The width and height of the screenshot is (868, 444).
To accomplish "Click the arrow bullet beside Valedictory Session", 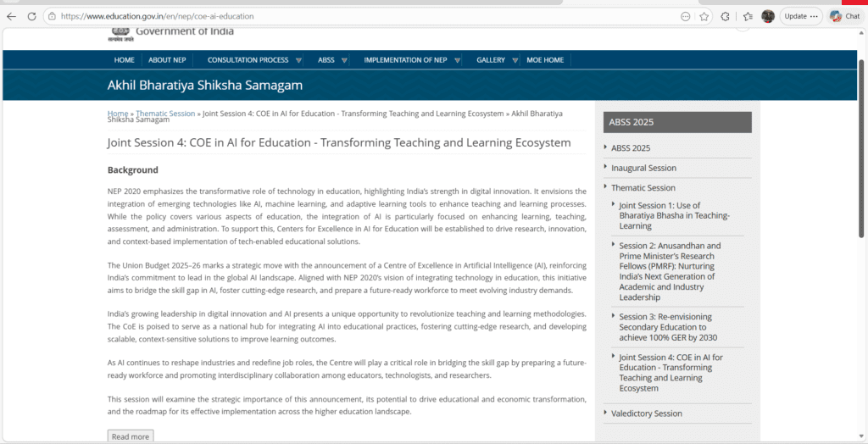I will click(x=605, y=413).
